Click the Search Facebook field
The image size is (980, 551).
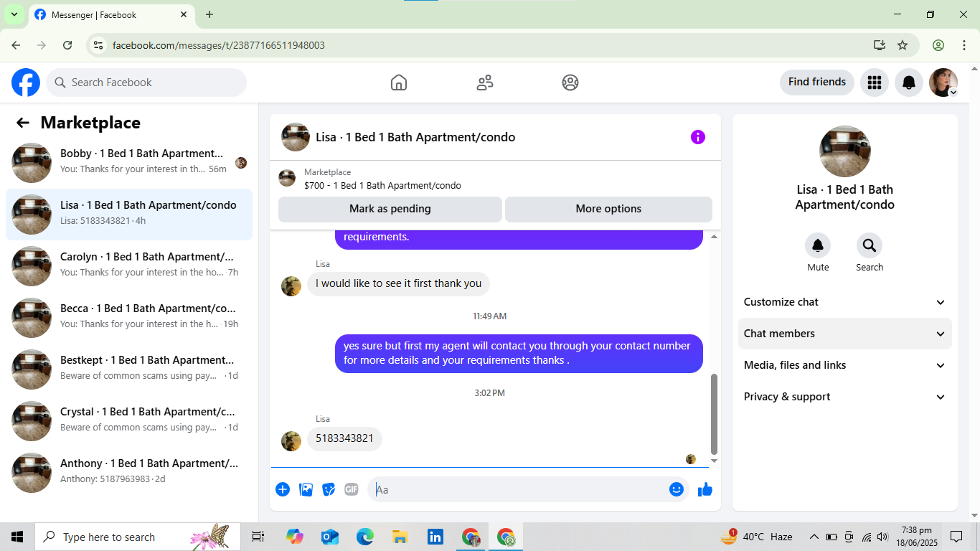click(146, 83)
